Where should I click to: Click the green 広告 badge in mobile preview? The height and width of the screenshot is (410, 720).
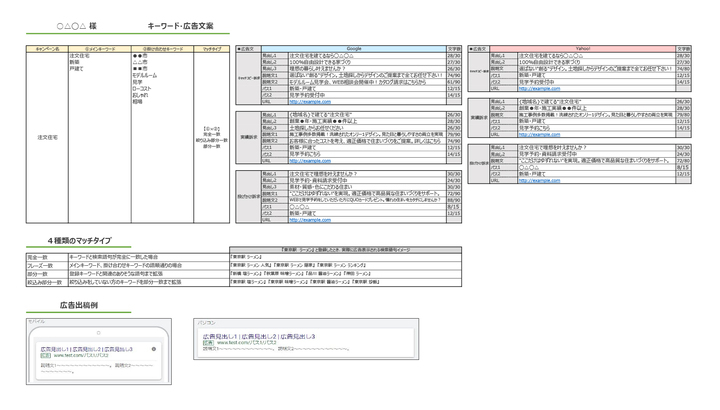pyautogui.click(x=46, y=355)
